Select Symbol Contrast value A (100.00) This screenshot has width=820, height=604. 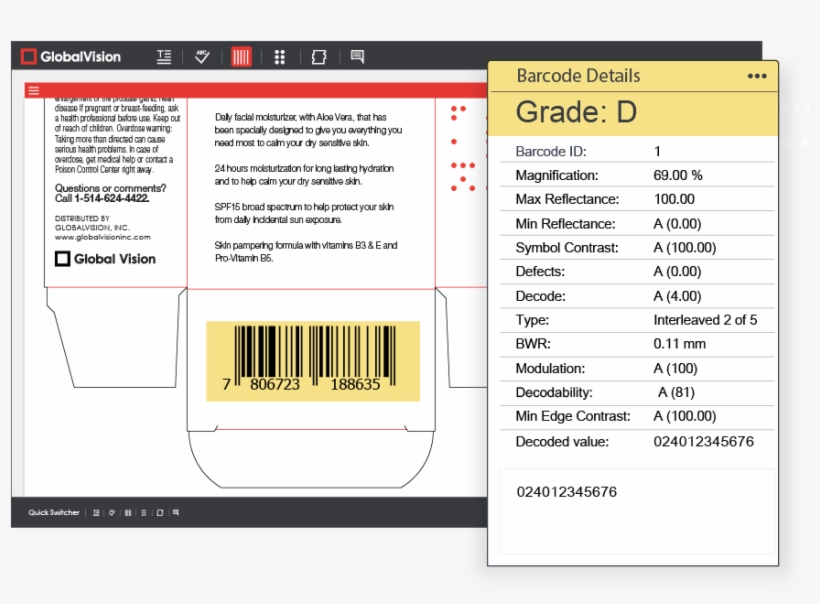685,248
